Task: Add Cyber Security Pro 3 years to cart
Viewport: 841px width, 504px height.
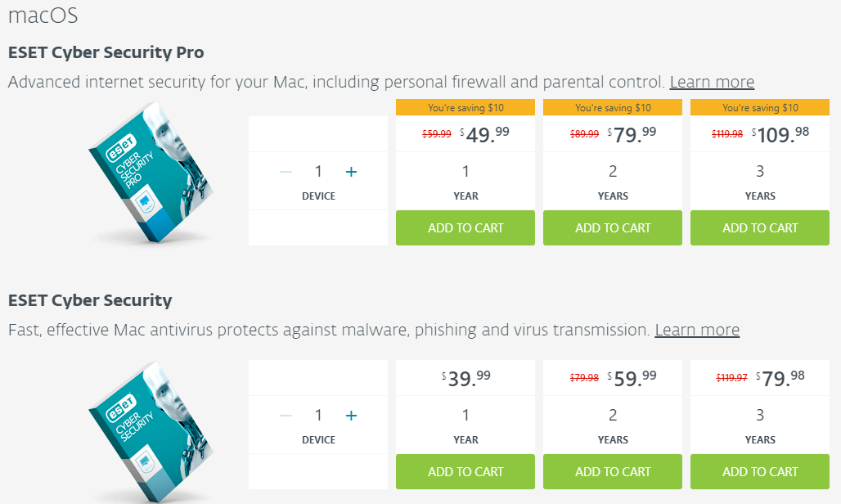Action: click(x=760, y=228)
